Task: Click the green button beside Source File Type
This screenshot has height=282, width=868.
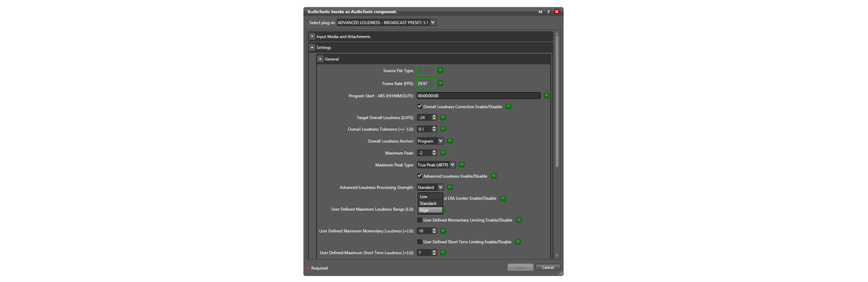Action: [x=440, y=70]
